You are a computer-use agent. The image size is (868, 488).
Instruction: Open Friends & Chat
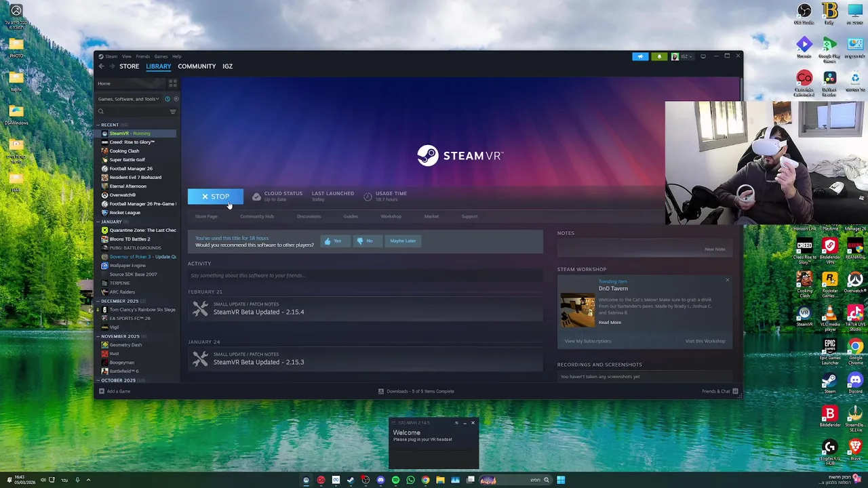(x=720, y=391)
